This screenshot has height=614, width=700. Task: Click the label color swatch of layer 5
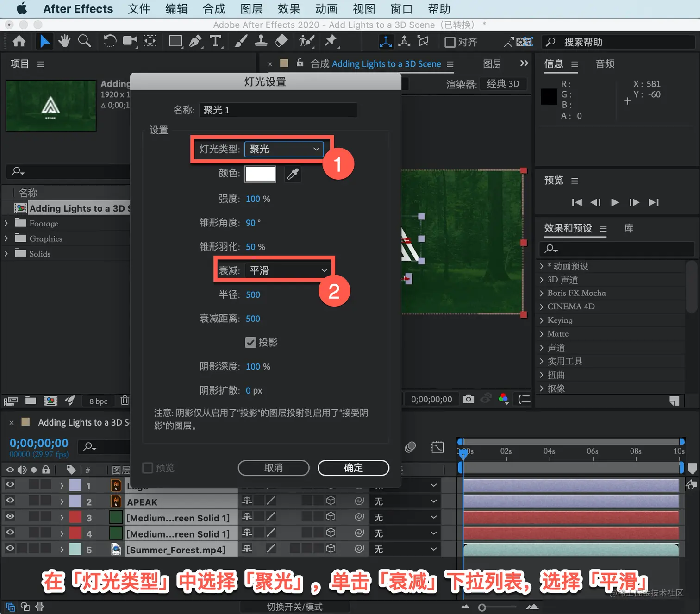point(75,549)
